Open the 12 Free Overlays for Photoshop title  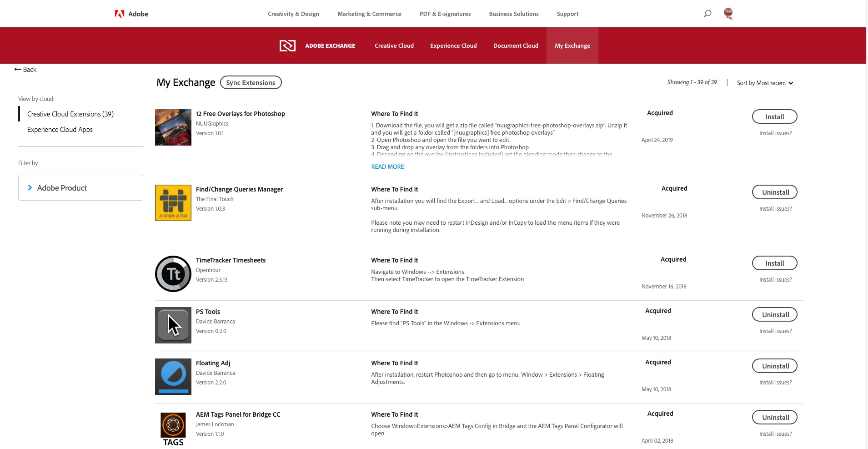tap(241, 114)
